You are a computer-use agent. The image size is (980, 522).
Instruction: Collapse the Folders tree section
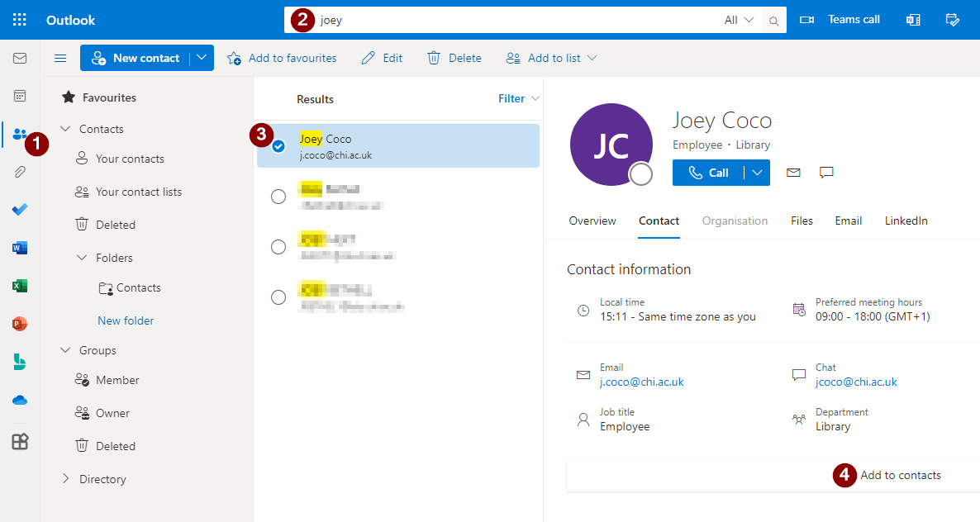click(82, 257)
